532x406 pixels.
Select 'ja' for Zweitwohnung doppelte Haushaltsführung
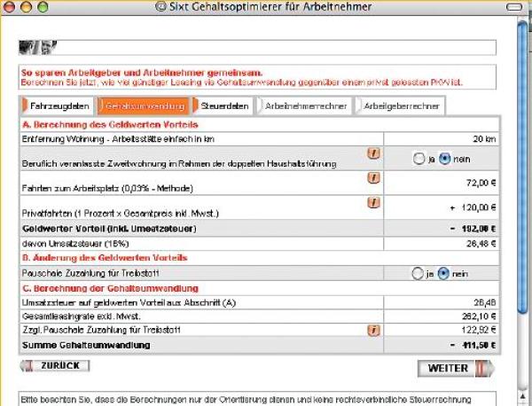click(419, 159)
